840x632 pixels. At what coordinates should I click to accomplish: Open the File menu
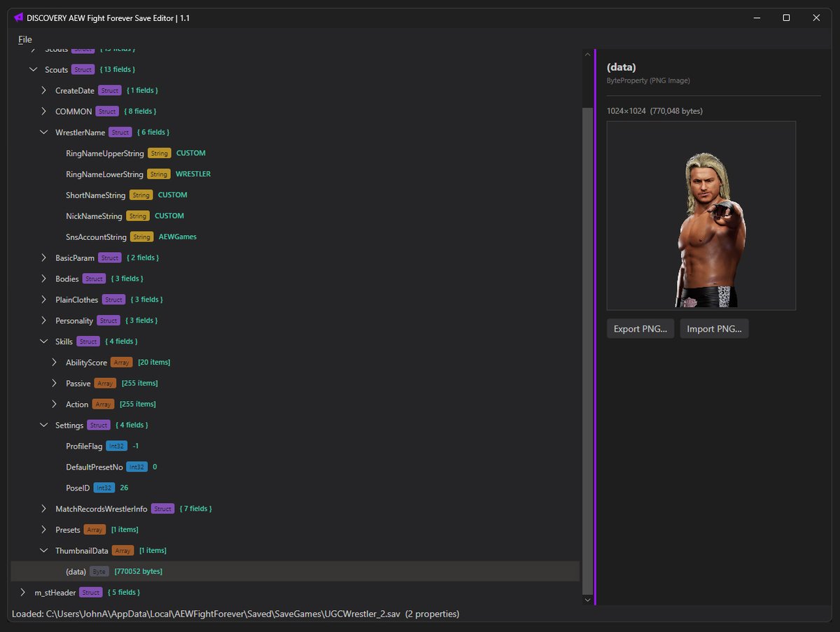(25, 39)
